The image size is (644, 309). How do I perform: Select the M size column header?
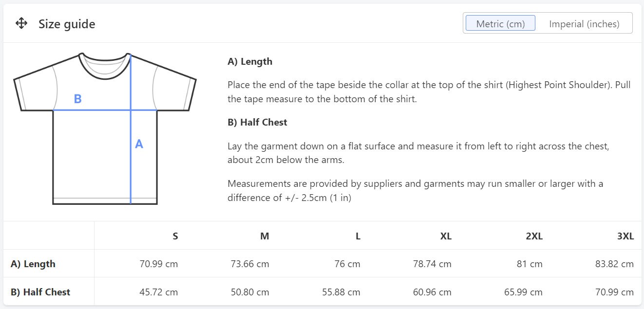(x=265, y=236)
